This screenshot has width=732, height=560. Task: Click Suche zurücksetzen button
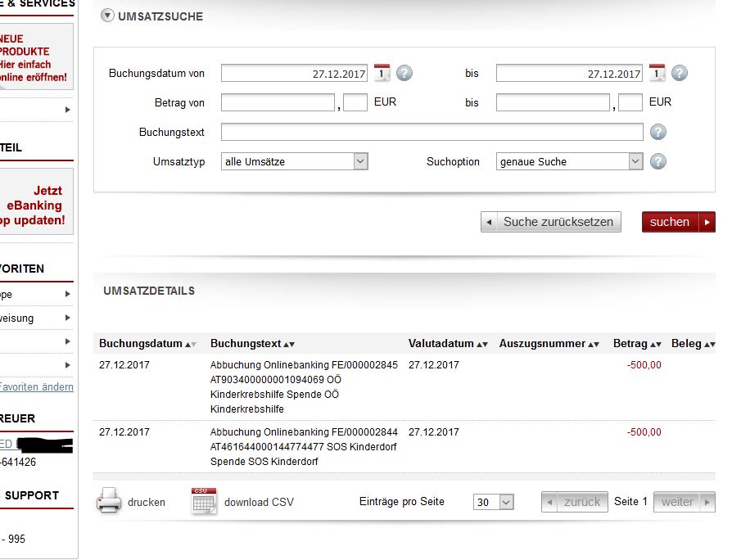[551, 222]
